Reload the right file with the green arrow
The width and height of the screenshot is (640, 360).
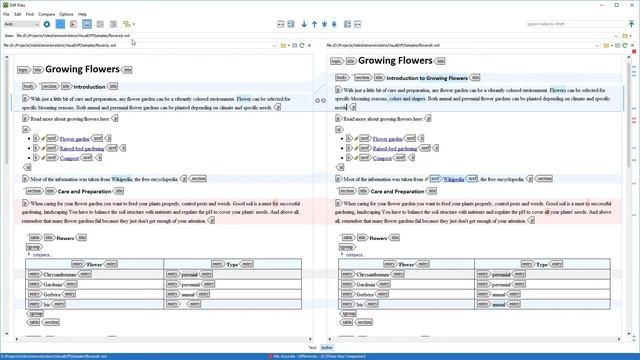(625, 46)
